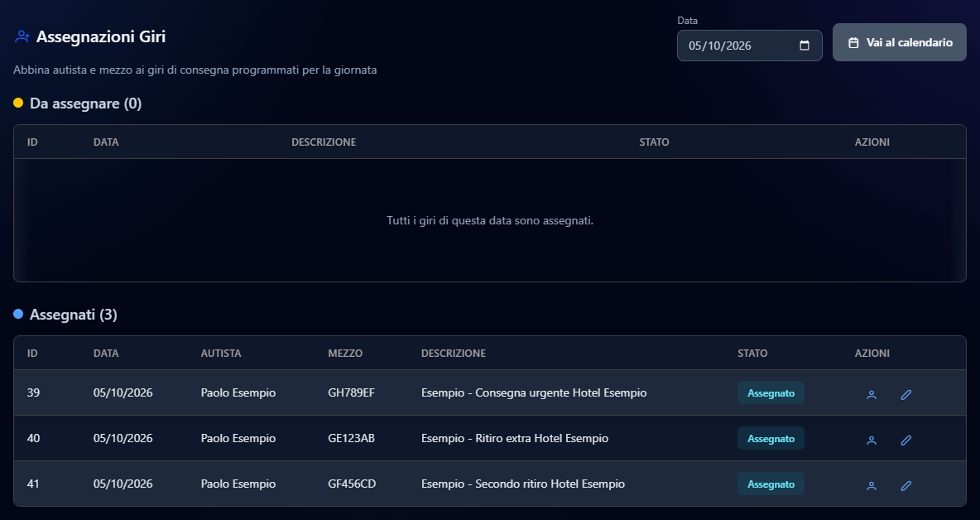980x520 pixels.
Task: Click the ID value 41
Action: [33, 484]
